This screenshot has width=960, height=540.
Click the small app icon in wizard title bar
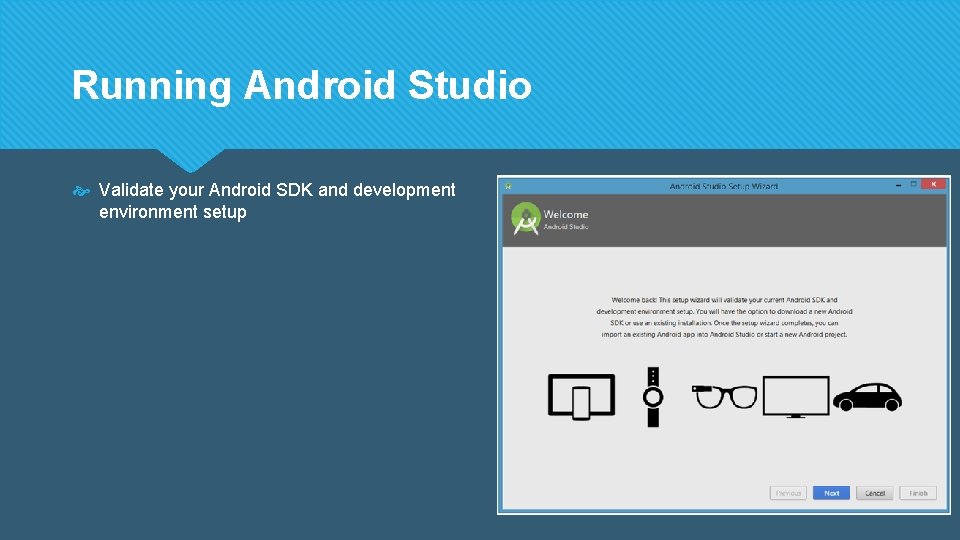(508, 186)
